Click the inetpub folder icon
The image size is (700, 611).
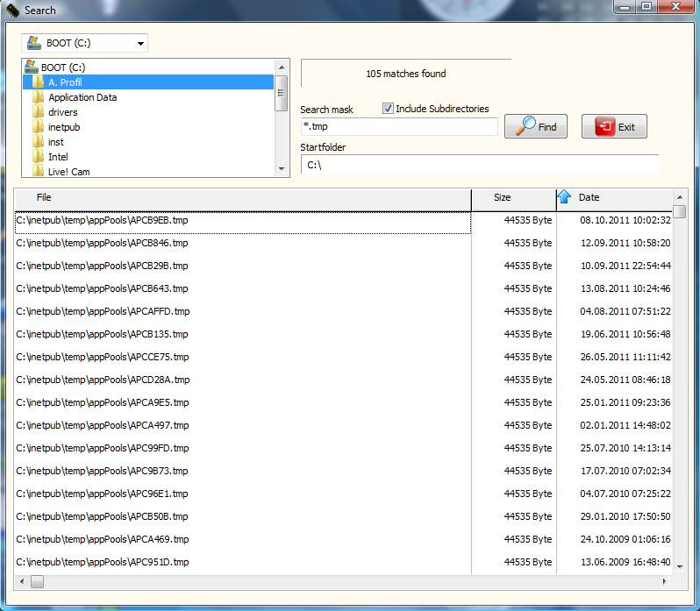pos(39,127)
